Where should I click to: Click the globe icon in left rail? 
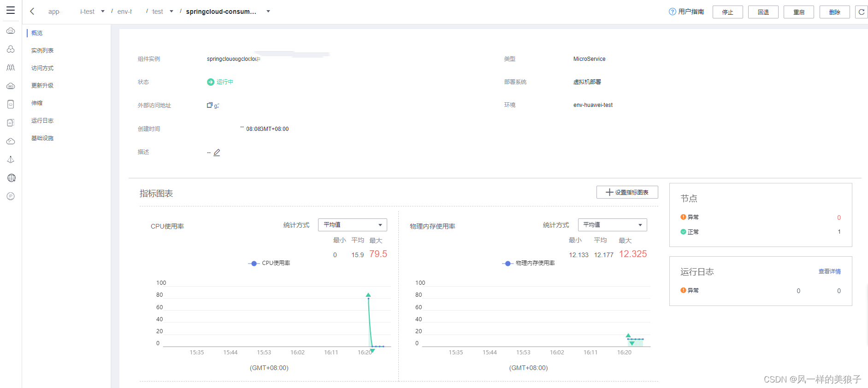12,178
